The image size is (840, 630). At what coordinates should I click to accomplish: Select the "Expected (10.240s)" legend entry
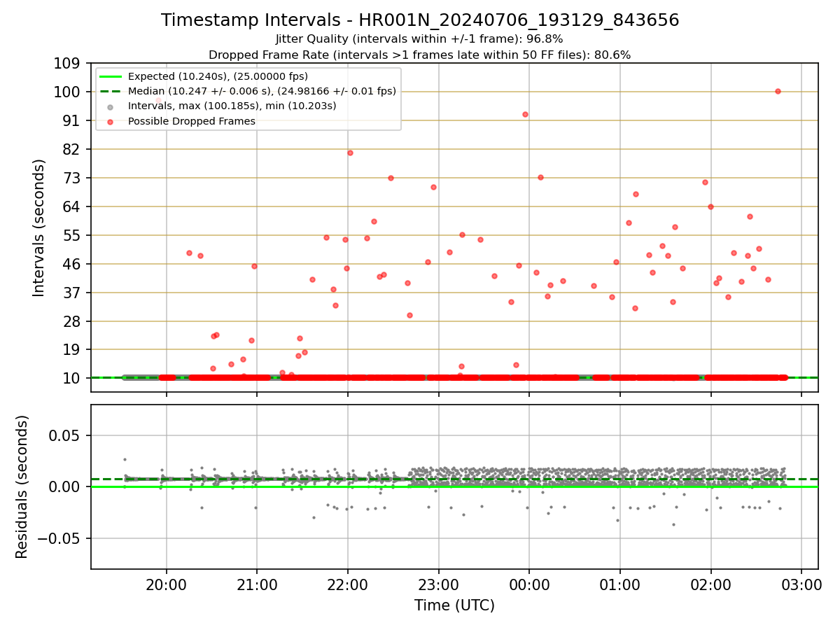(218, 76)
